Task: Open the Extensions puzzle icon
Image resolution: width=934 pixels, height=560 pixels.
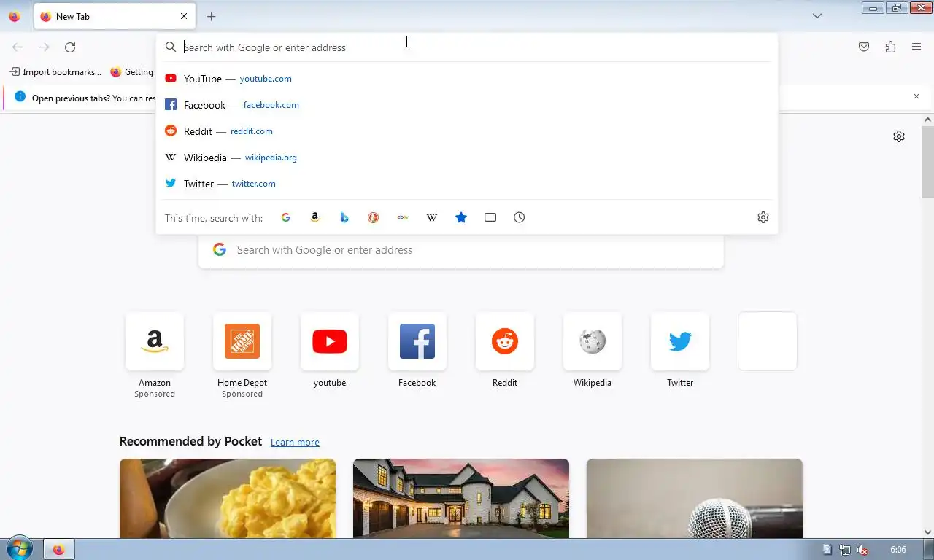Action: (890, 47)
